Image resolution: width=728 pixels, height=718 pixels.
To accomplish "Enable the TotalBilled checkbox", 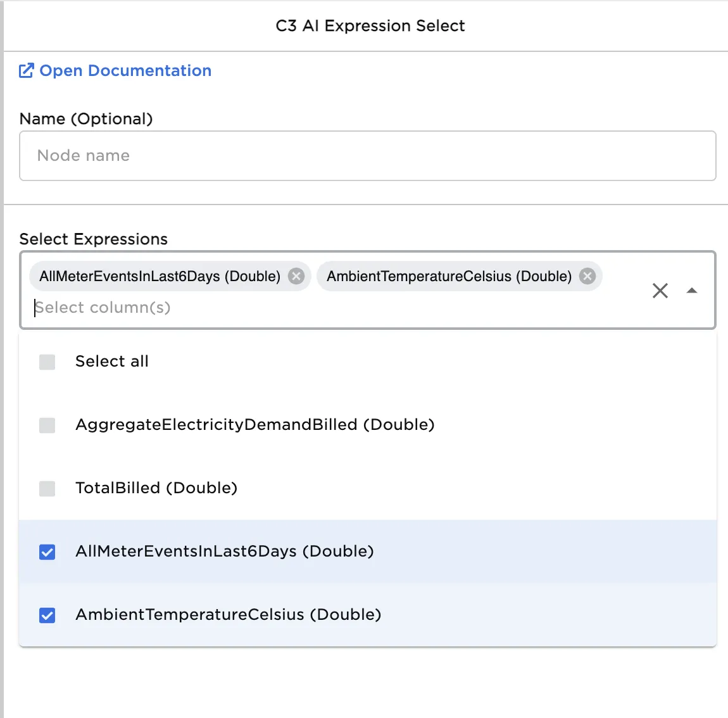I will (x=47, y=489).
